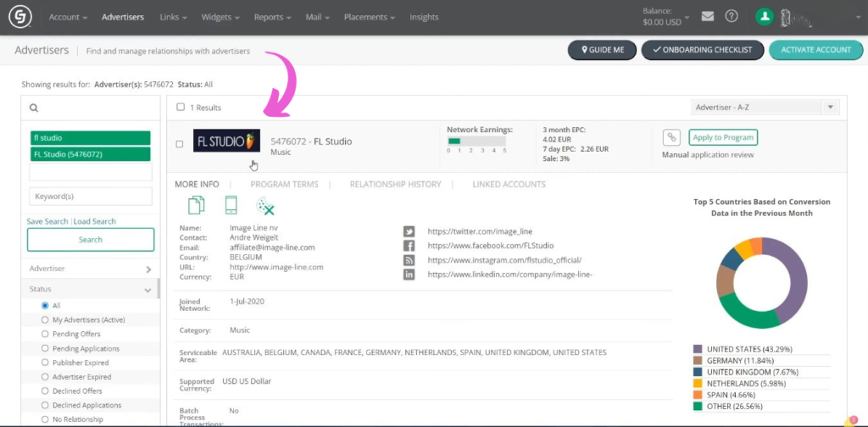Viewport: 868px width, 427px height.
Task: Toggle the select-all results checkbox
Action: point(181,108)
